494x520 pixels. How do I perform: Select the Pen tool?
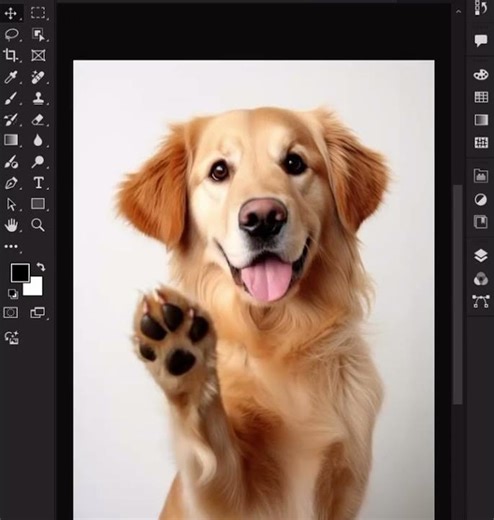tap(11, 183)
